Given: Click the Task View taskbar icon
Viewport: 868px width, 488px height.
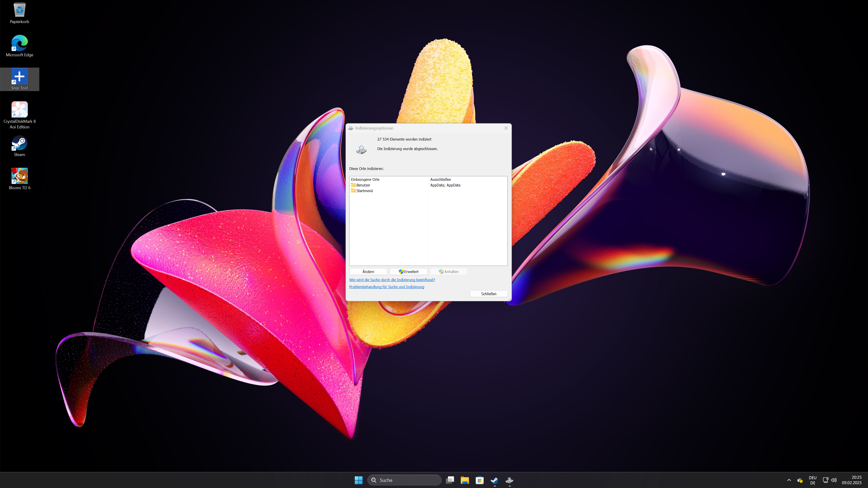Looking at the screenshot, I should coord(450,480).
